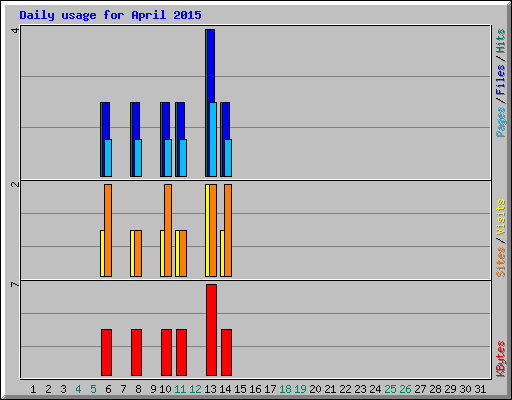This screenshot has height=400, width=512.
Task: Click day label '23' on the x-axis
Action: [360, 389]
